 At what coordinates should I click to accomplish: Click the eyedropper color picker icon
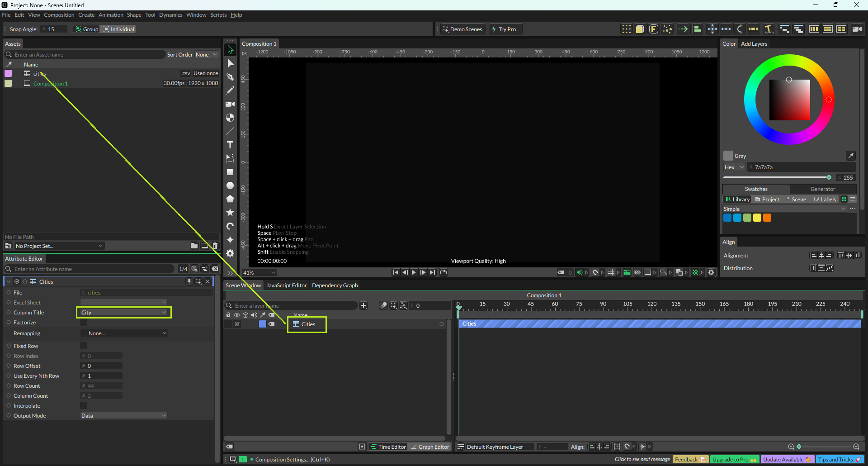point(850,156)
